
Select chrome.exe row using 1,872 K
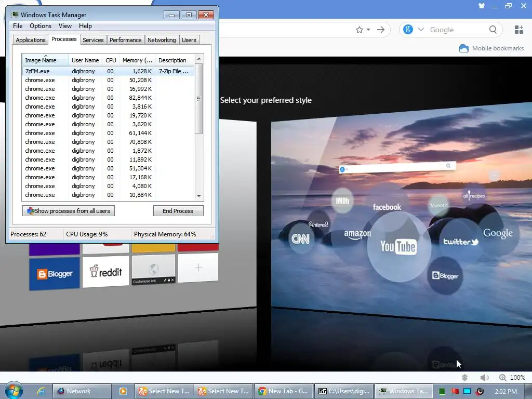click(108, 151)
